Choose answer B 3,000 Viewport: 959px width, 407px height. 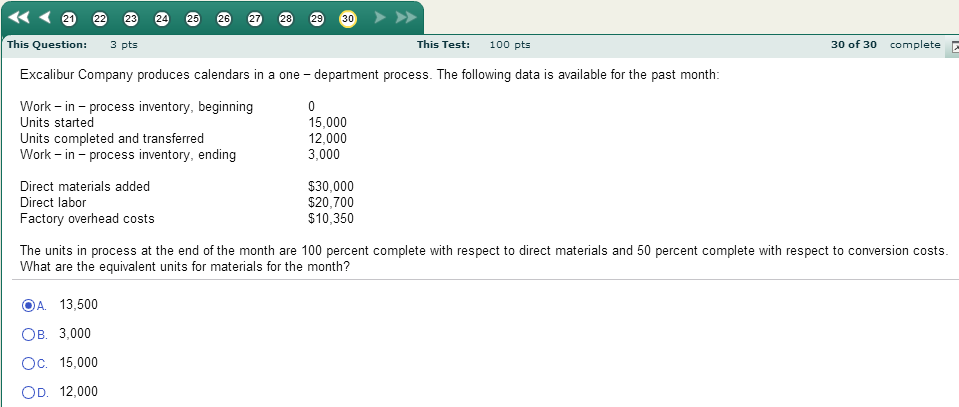[x=28, y=334]
